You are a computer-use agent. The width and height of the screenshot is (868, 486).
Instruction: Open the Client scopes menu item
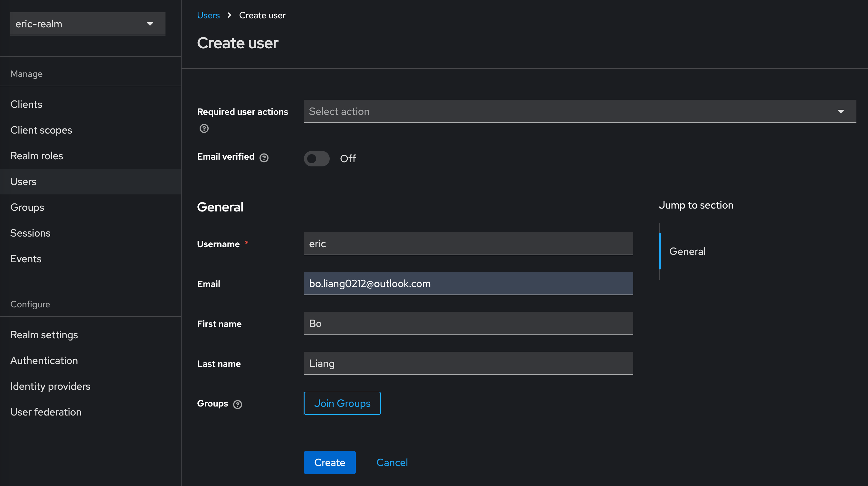tap(41, 130)
